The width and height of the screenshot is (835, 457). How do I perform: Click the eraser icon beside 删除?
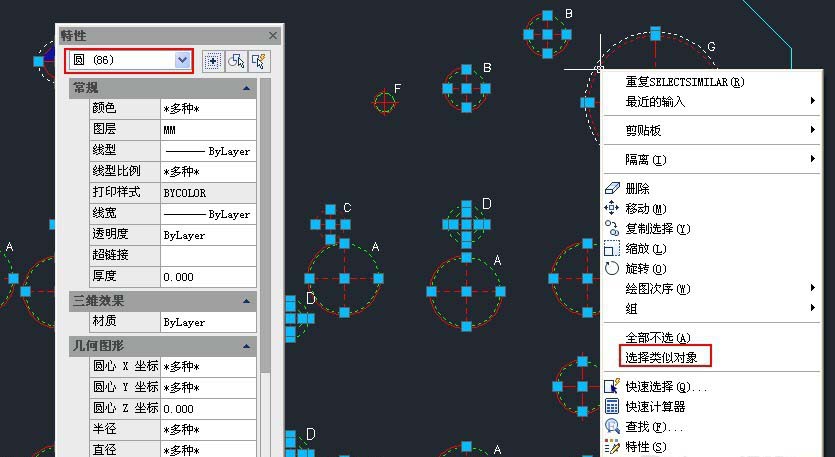click(612, 188)
